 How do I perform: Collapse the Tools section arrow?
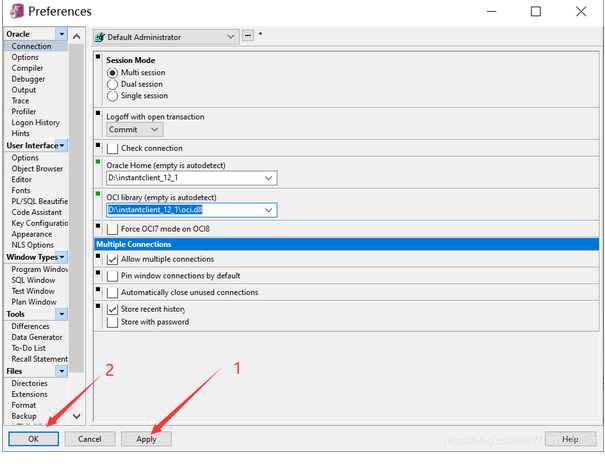click(61, 314)
